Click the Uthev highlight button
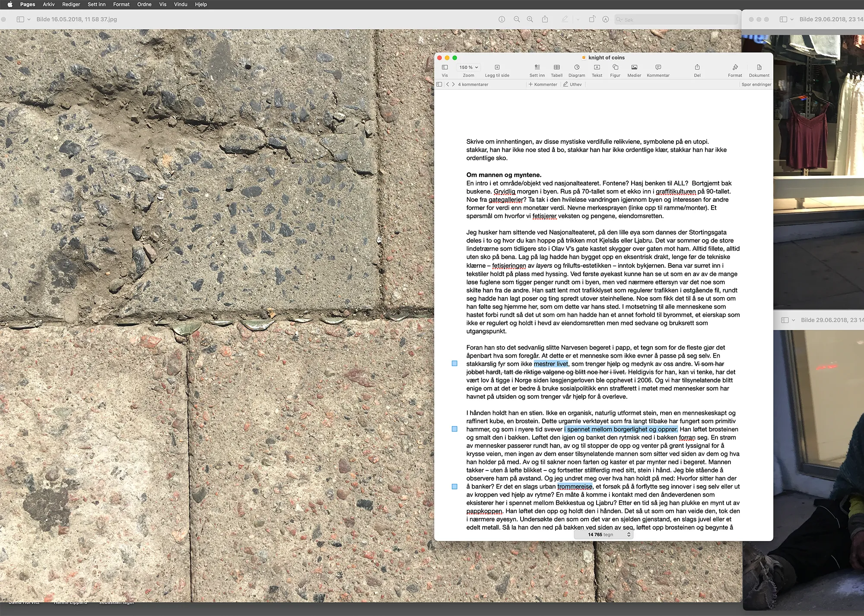This screenshot has width=864, height=616. point(572,85)
